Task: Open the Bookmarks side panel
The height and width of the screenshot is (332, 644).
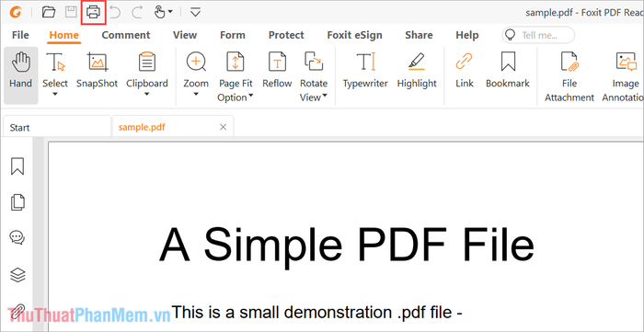Action: (17, 166)
